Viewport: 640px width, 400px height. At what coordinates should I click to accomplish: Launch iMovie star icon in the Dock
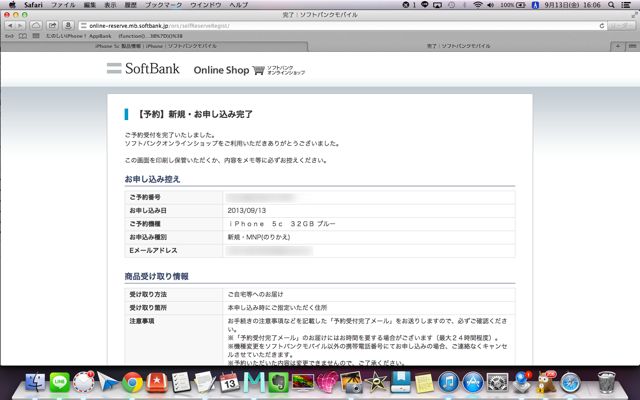[376, 383]
